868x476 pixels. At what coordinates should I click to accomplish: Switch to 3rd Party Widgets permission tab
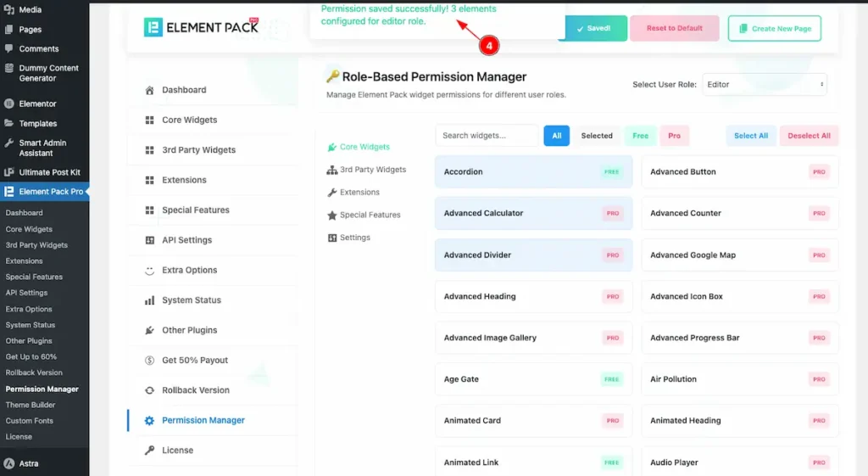click(372, 170)
